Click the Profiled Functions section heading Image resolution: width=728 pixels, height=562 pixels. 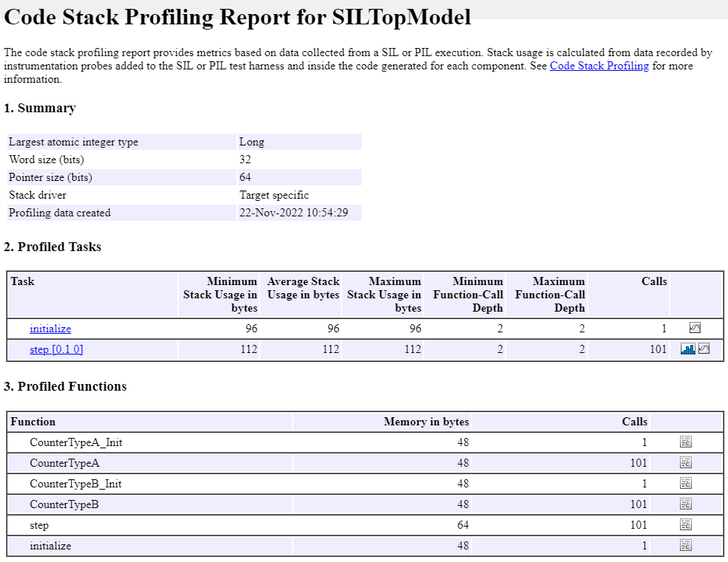coord(65,386)
